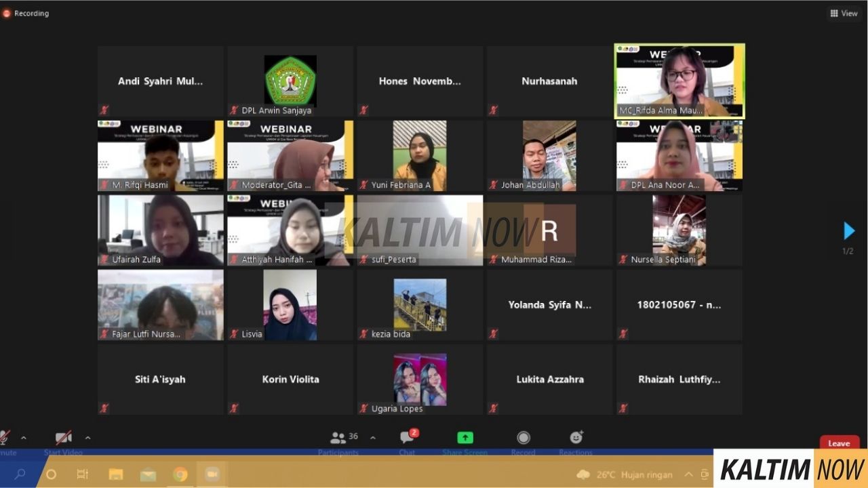This screenshot has width=868, height=488.
Task: Select MC_Rifda Alma video tile
Action: 679,81
